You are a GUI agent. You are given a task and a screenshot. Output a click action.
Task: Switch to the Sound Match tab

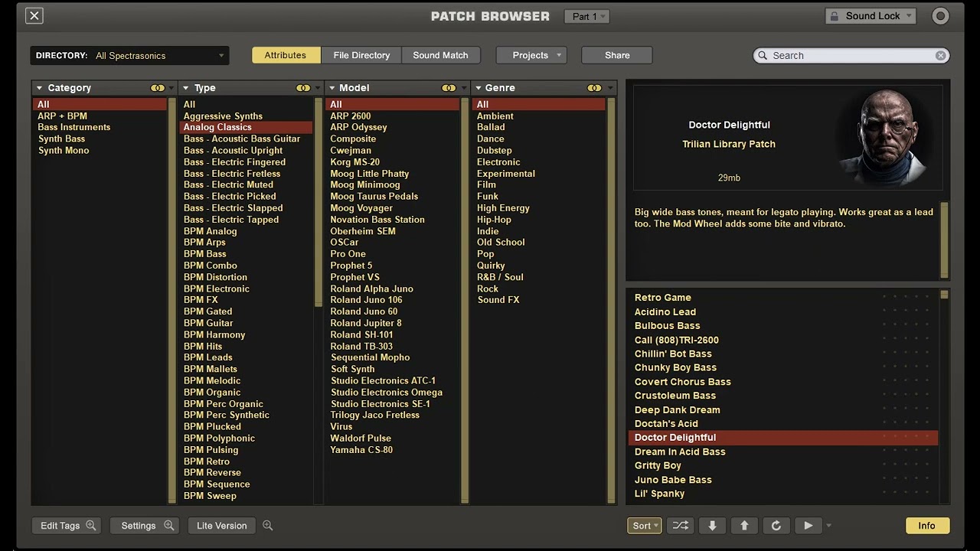coord(440,55)
